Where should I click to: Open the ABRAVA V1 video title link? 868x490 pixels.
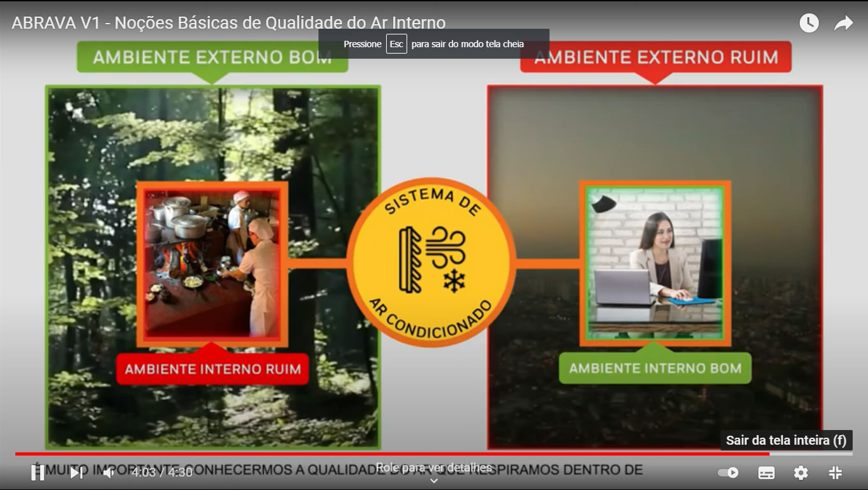[x=228, y=23]
